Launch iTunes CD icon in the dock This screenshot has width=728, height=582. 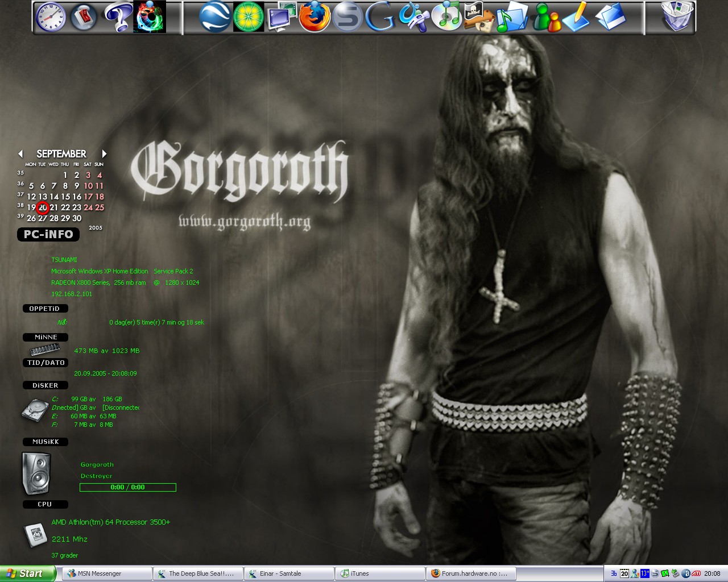point(446,17)
